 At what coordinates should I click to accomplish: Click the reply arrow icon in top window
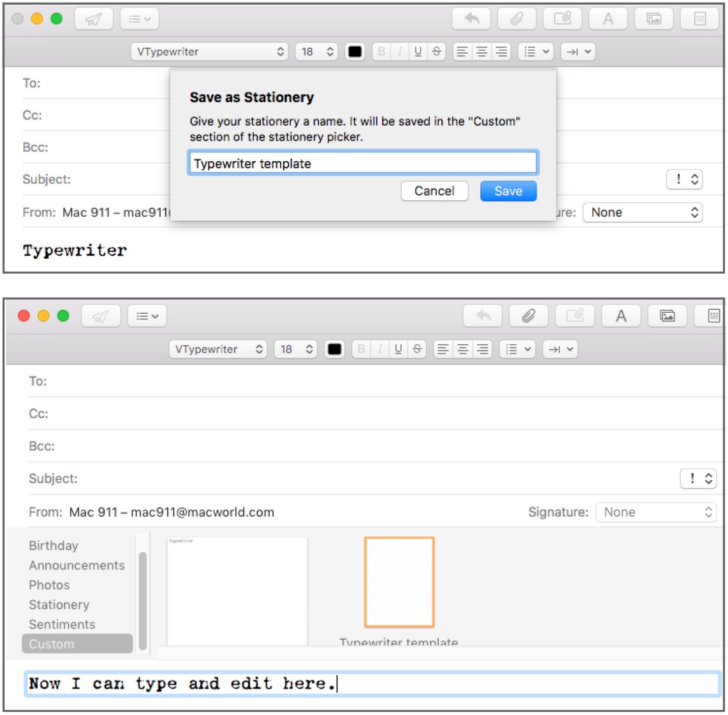pyautogui.click(x=471, y=19)
